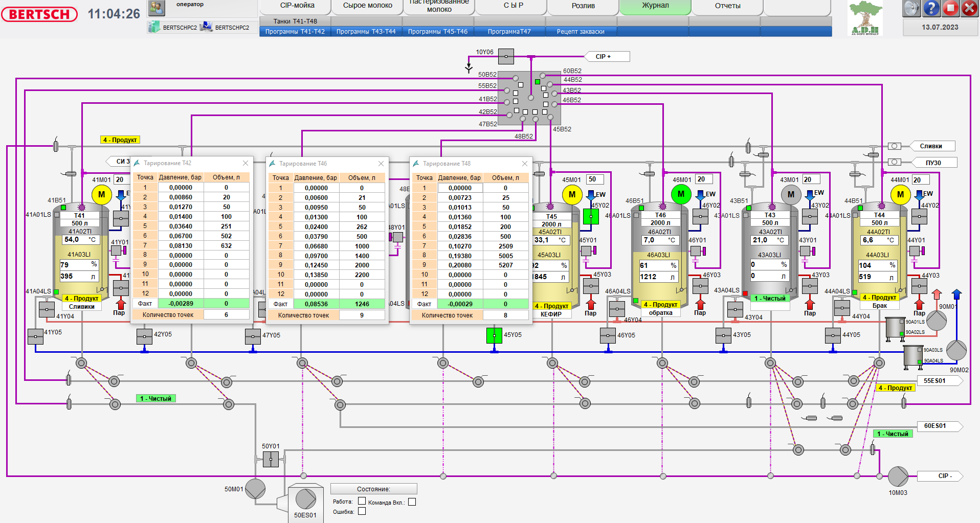Screen dimensions: 980x523
Task: Check the Ошибка checkbox
Action: [x=362, y=511]
